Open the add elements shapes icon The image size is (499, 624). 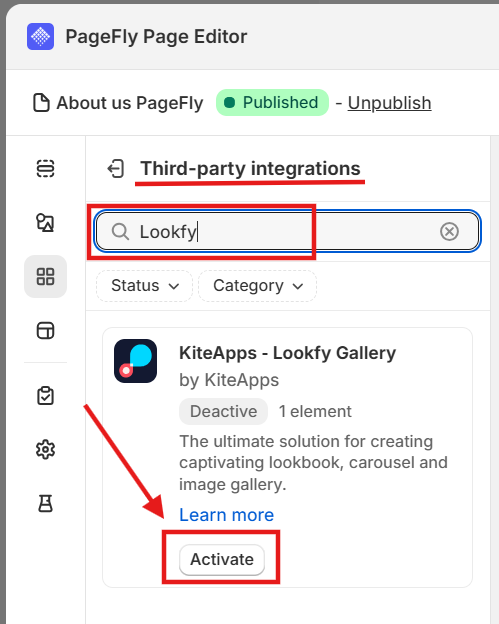pyautogui.click(x=45, y=222)
